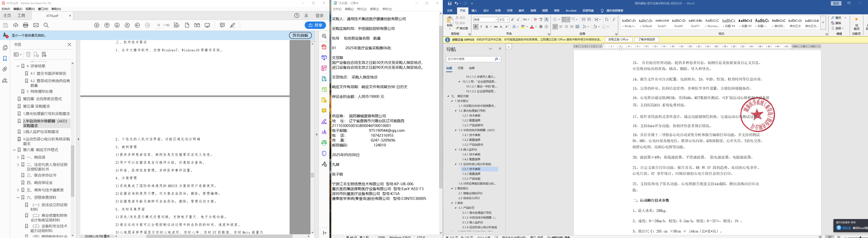The width and height of the screenshot is (868, 238).
Task: Jump to last page in Acrobat
Action: tap(127, 25)
